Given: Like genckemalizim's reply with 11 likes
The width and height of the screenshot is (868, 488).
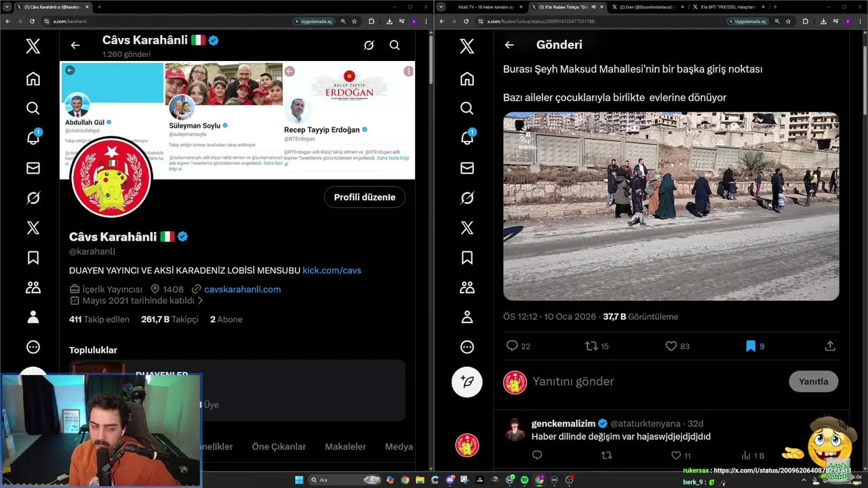Looking at the screenshot, I should 675,455.
